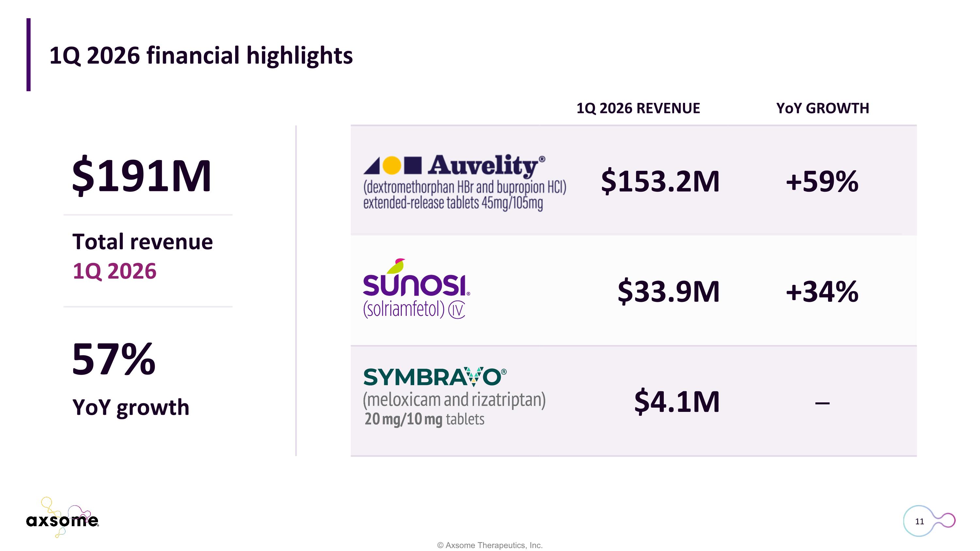
Task: Click the "1Q 2026 REVENUE" column header
Action: pyautogui.click(x=638, y=108)
